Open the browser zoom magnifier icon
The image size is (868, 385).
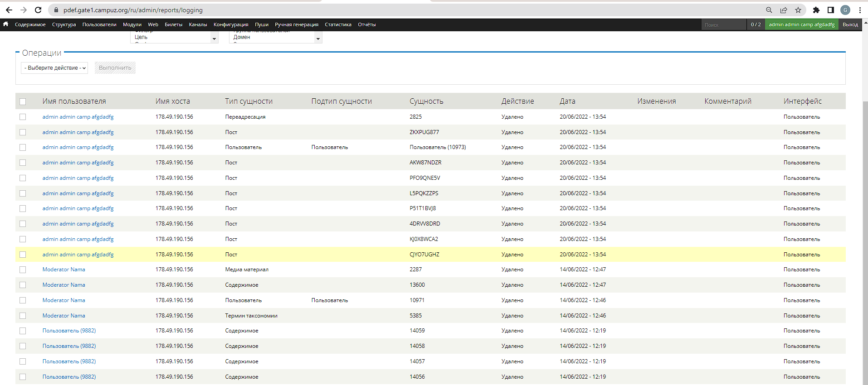coord(769,10)
